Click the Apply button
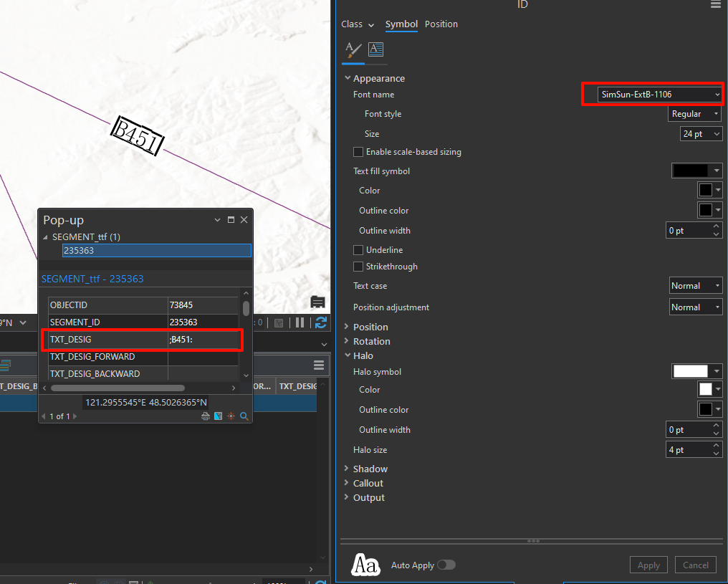Image resolution: width=728 pixels, height=584 pixels. [648, 565]
